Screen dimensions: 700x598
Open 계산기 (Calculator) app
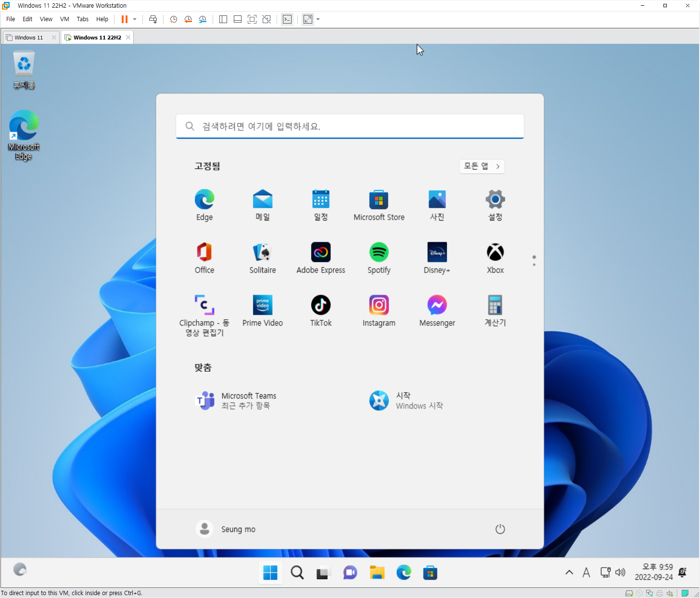(x=496, y=311)
